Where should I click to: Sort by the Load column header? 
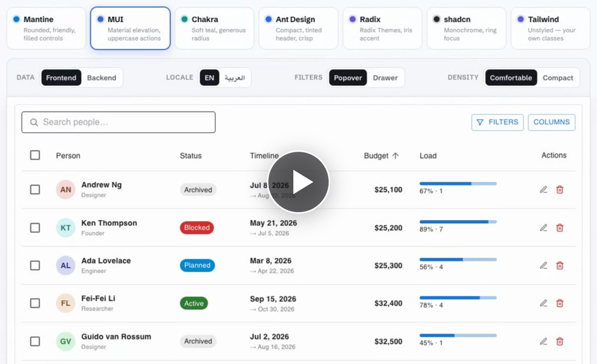428,155
